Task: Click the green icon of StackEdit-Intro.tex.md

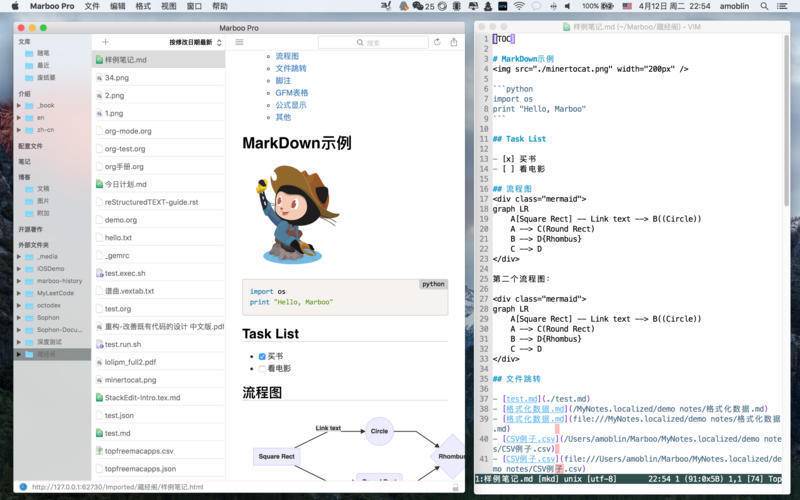Action: coord(99,397)
